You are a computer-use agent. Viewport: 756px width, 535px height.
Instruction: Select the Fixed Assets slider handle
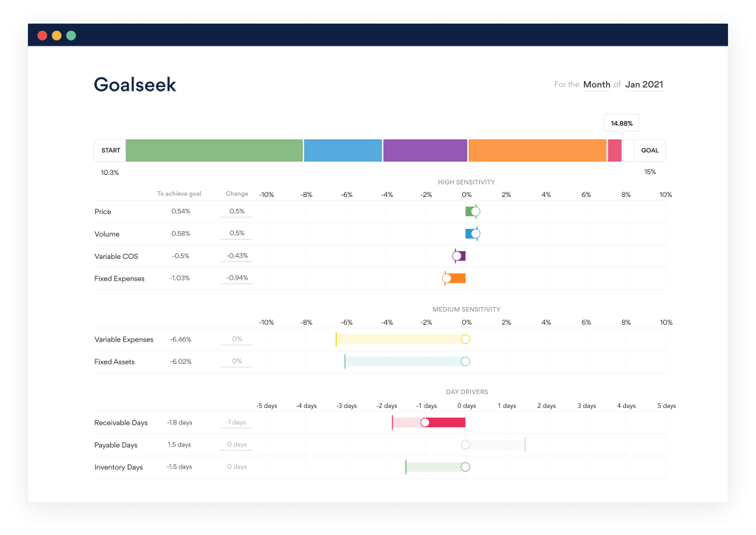(x=465, y=362)
